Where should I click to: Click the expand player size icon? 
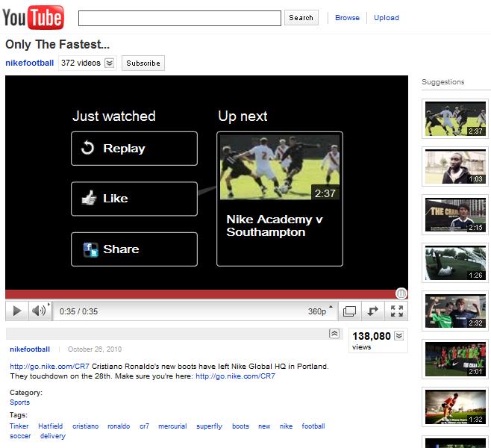(373, 311)
